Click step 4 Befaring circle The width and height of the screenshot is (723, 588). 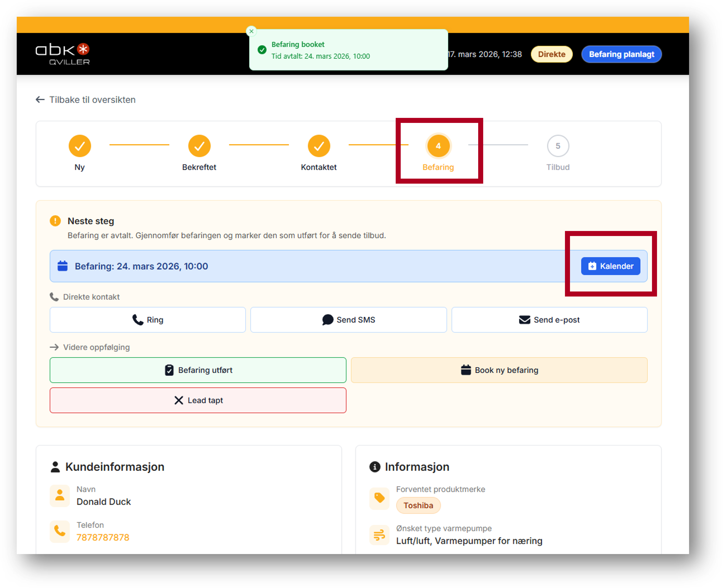(438, 146)
